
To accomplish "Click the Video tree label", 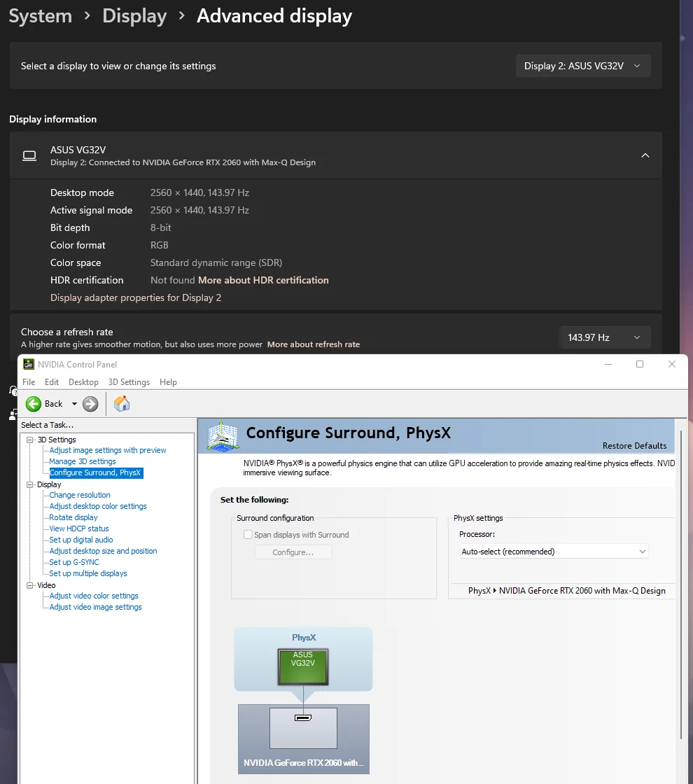I will pos(46,585).
